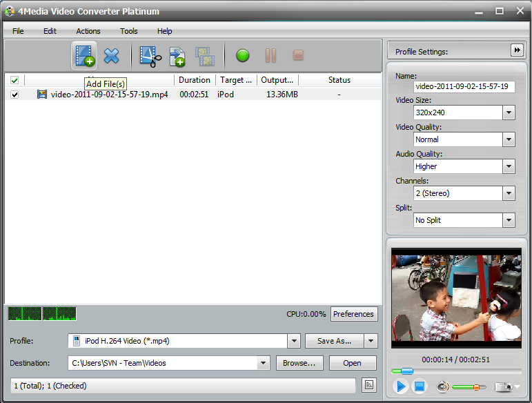Click the iPod target cell
This screenshot has width=532, height=403.
click(x=226, y=95)
